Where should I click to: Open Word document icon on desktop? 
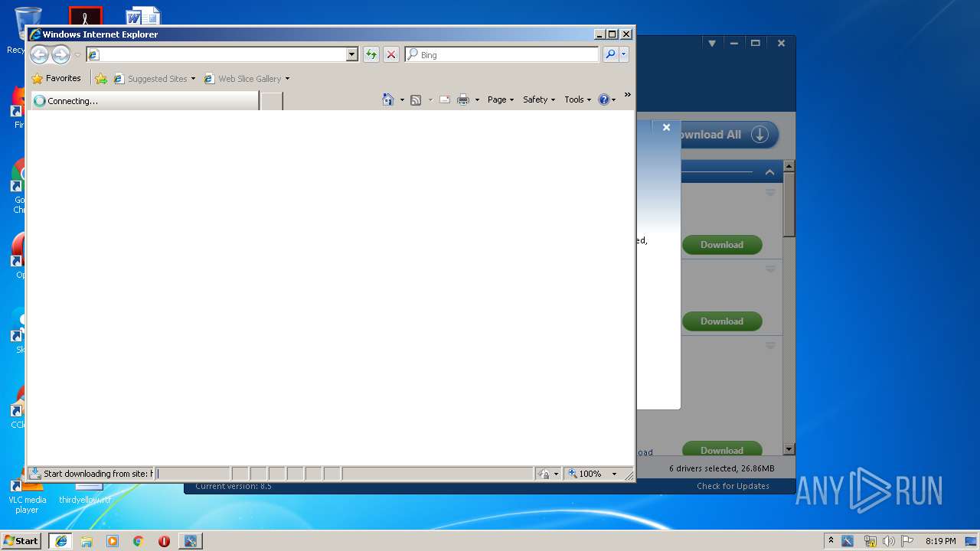142,15
